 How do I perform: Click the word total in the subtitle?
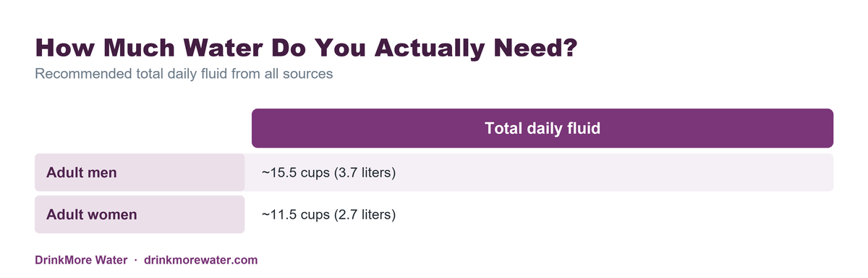point(148,74)
